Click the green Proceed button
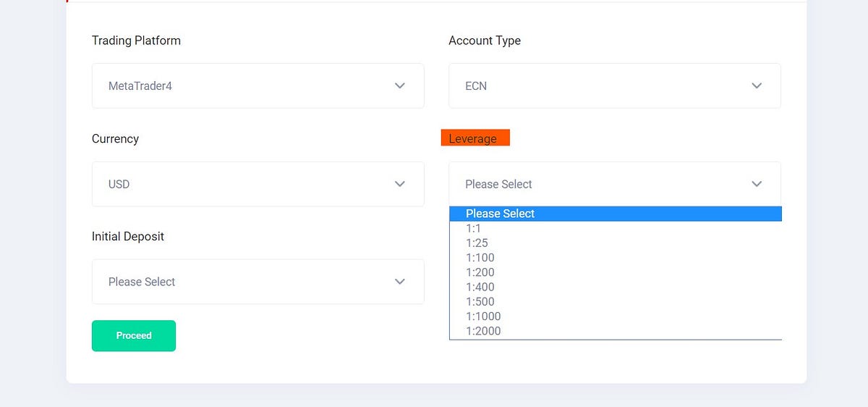The image size is (868, 407). [134, 336]
